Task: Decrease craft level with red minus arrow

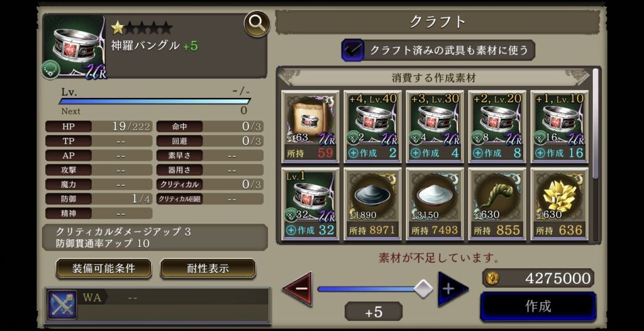Action: tap(297, 288)
